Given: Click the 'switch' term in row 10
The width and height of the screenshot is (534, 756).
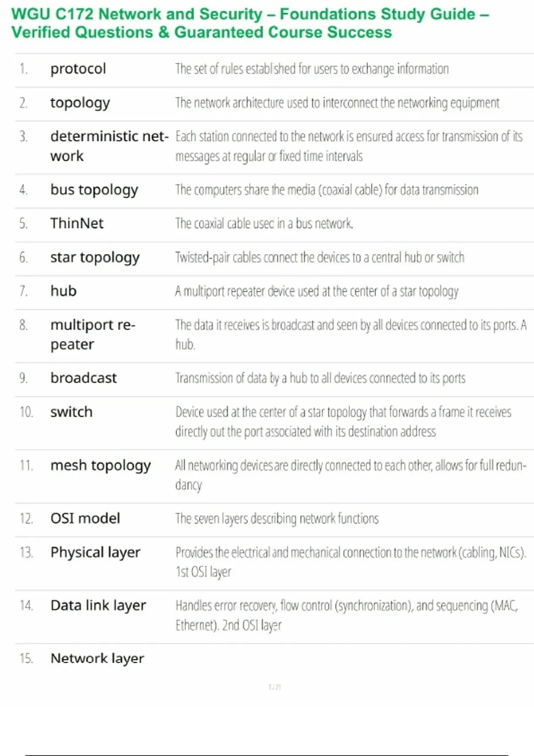Looking at the screenshot, I should [x=71, y=412].
